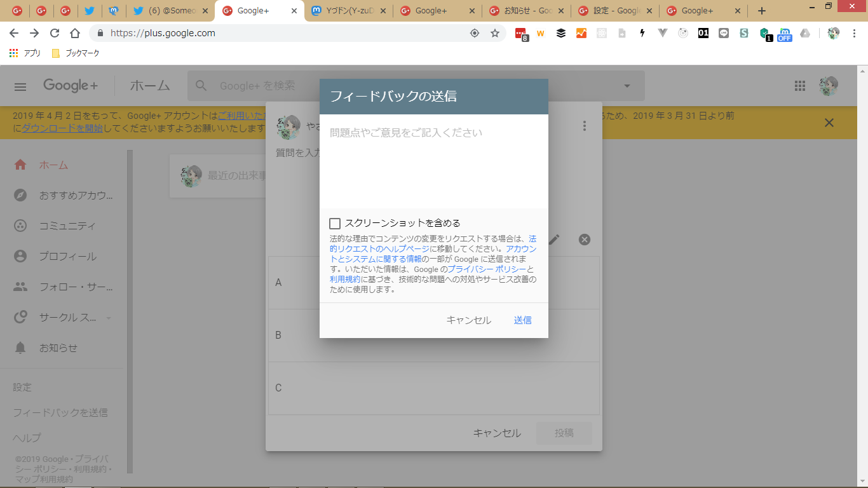Check the スクリーンショットを含める checkbox
This screenshot has height=488, width=868.
[x=335, y=224]
